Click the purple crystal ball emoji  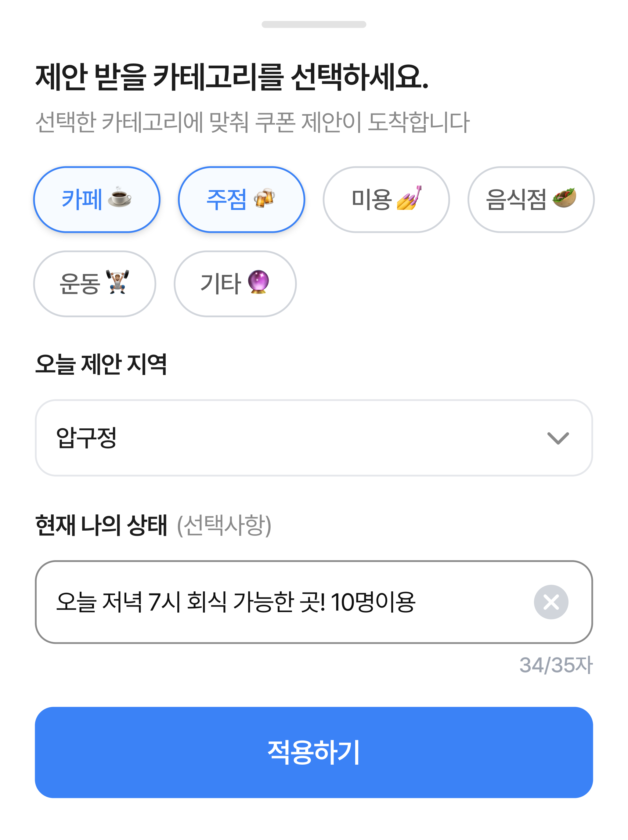tap(258, 282)
